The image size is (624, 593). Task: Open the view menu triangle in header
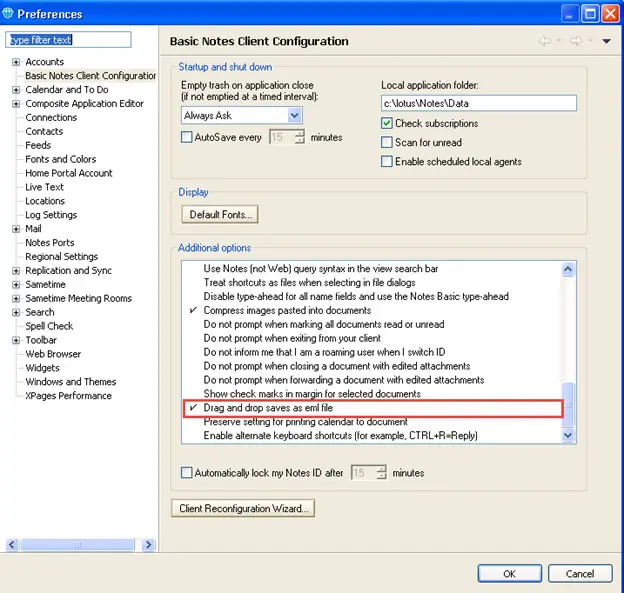click(606, 41)
